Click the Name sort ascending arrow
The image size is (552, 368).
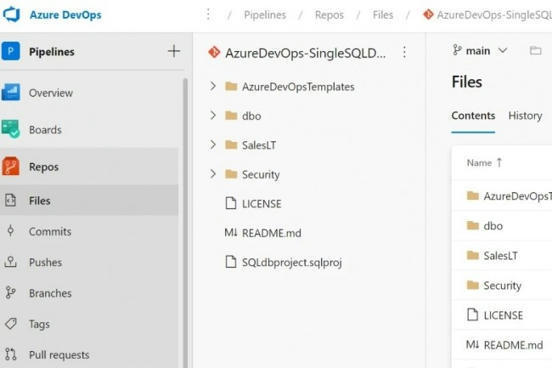pos(499,163)
